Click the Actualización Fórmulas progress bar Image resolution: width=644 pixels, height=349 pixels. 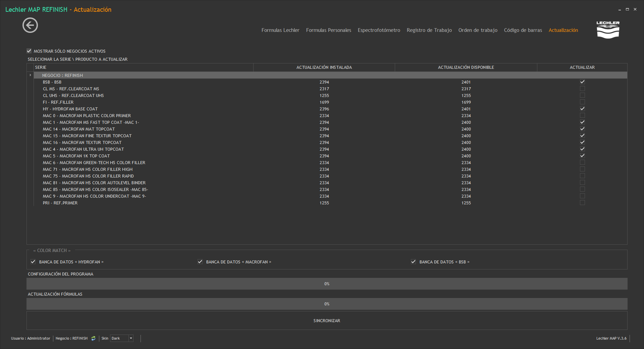click(327, 304)
